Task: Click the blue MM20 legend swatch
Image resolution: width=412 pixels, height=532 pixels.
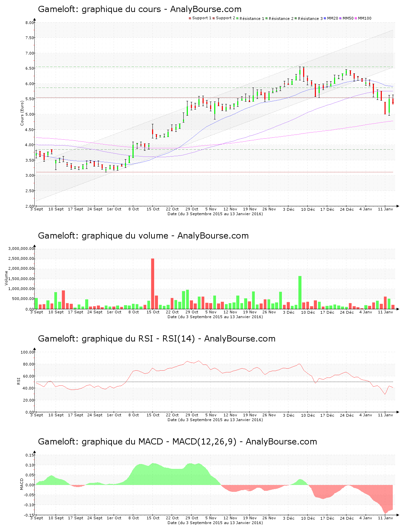Action: pyautogui.click(x=325, y=18)
